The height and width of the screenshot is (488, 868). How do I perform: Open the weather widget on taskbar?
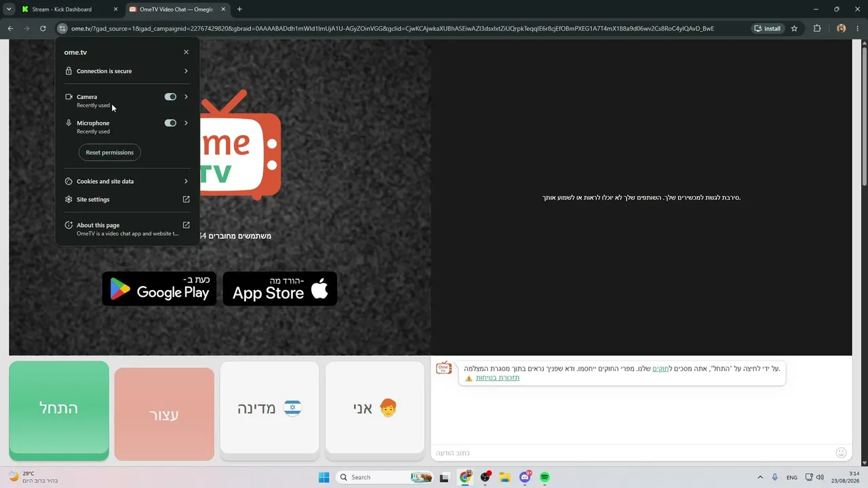pos(33,477)
